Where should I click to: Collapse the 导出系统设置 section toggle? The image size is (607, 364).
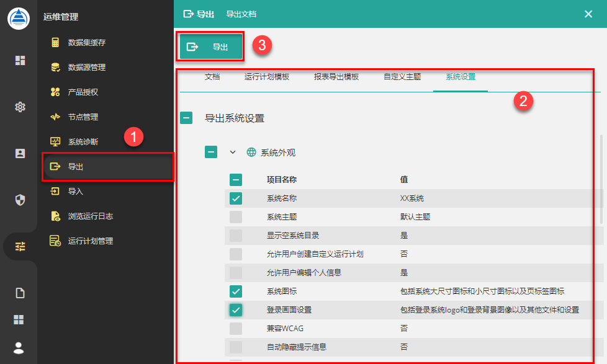(x=186, y=118)
